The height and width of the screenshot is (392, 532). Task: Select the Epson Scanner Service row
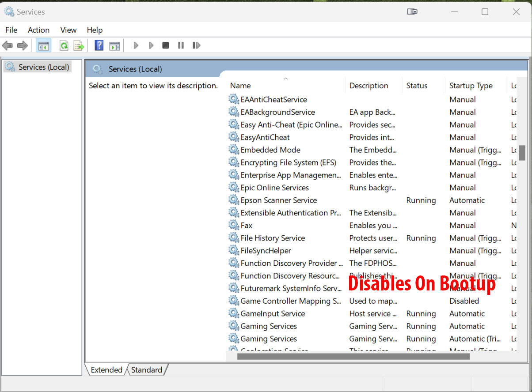point(278,200)
